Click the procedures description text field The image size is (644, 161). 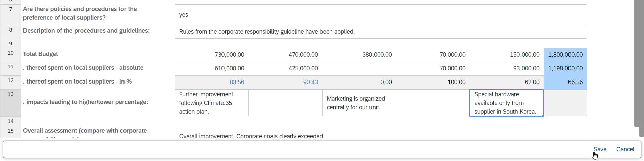click(380, 32)
